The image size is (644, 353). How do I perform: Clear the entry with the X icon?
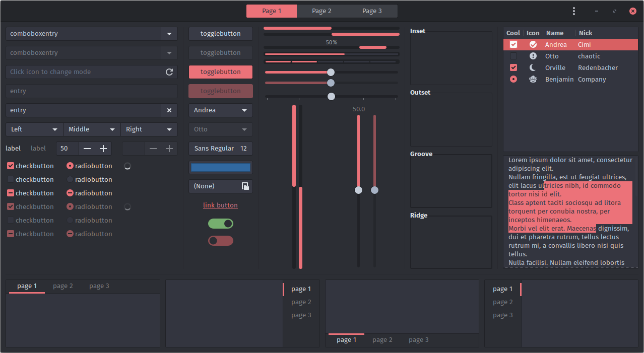(x=169, y=110)
